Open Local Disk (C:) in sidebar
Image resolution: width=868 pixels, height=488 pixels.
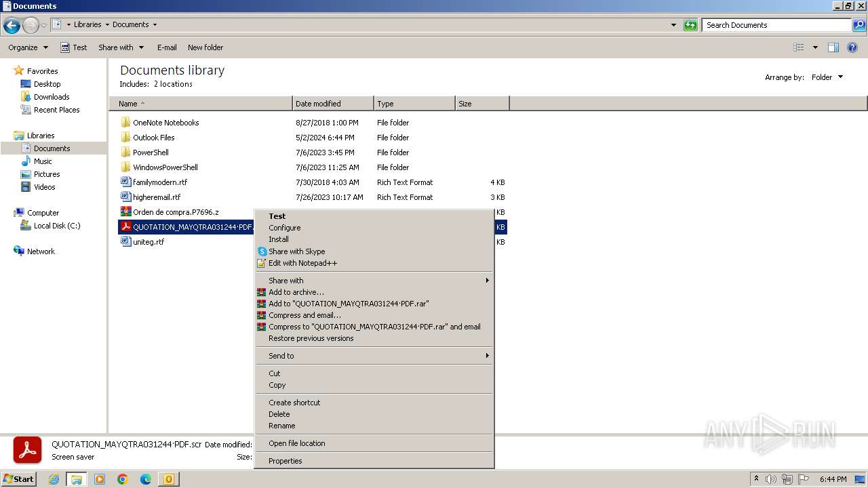point(57,226)
